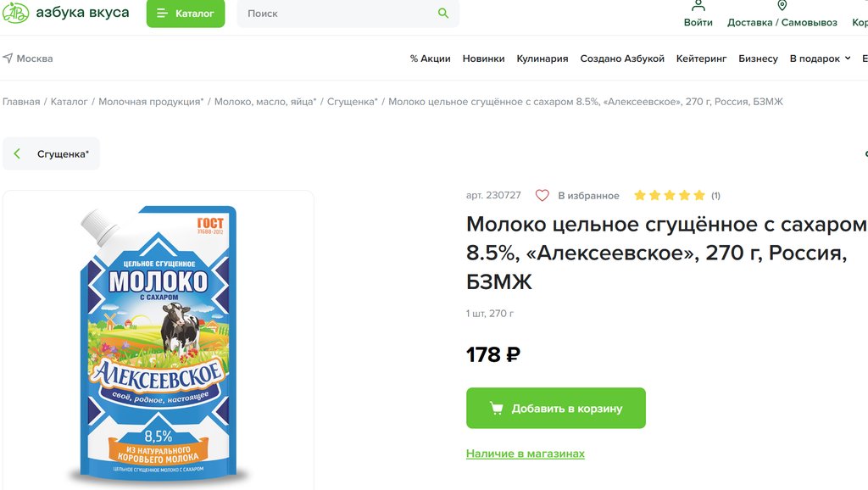Go back via Сгущенка arrow button
The image size is (868, 490).
tap(18, 154)
